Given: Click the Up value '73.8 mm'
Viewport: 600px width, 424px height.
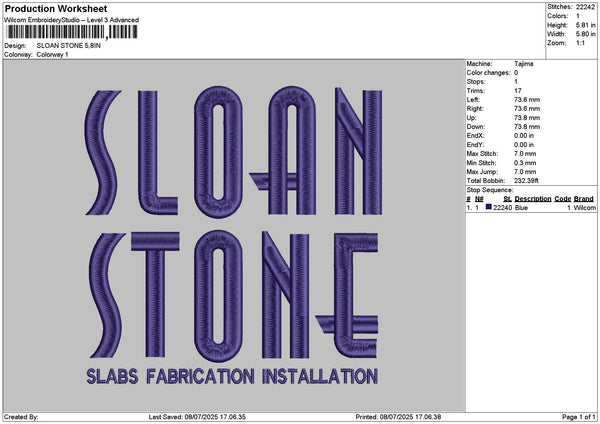Looking at the screenshot, I should 527,117.
